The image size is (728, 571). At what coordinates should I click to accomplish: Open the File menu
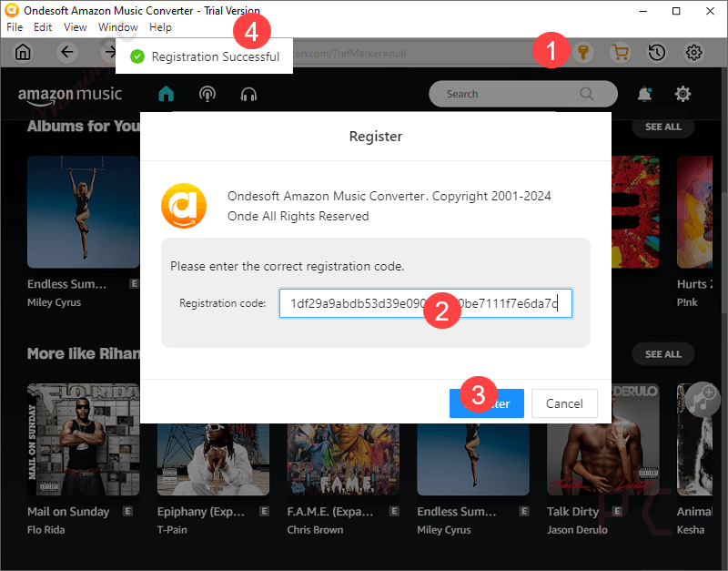tap(15, 27)
